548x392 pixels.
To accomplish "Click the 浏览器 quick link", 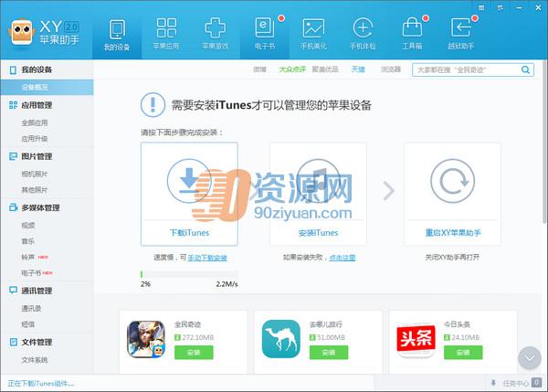I will click(x=391, y=69).
